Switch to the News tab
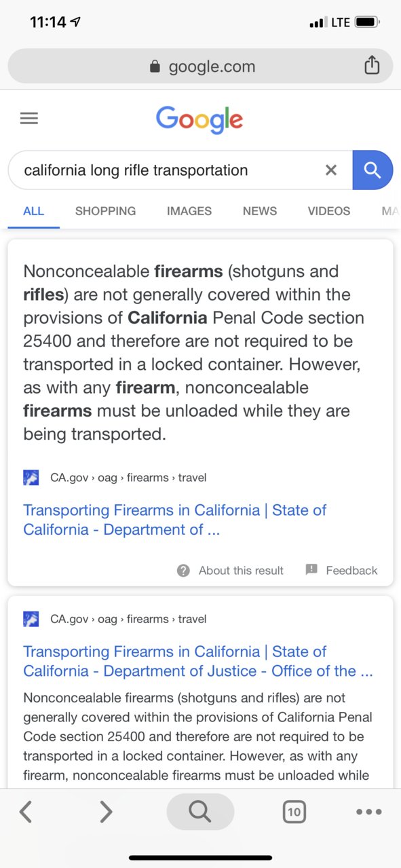 click(x=260, y=211)
